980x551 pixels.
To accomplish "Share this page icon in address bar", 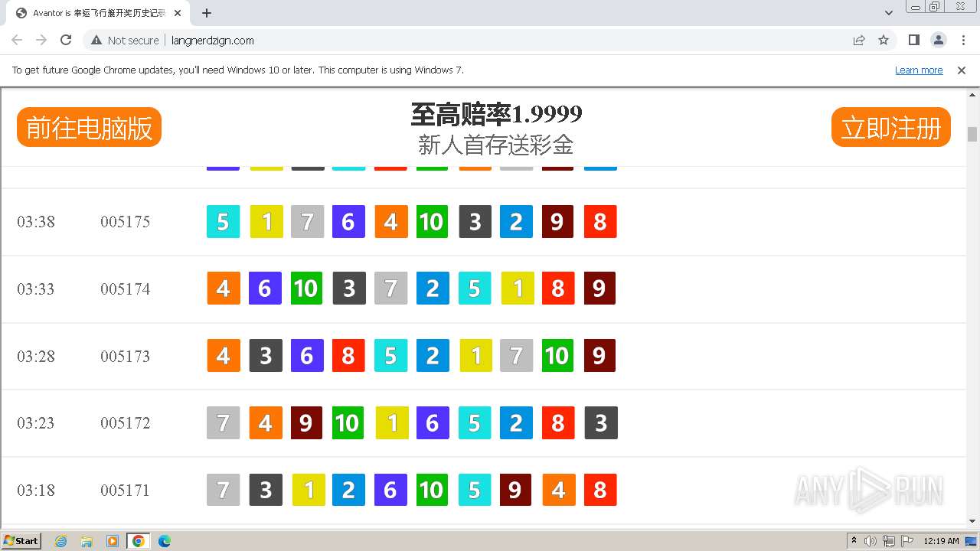I will coord(859,40).
